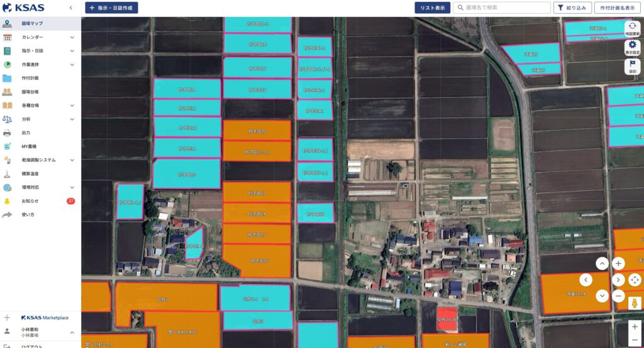
Task: Click the 指示・日誌作成 button
Action: point(111,8)
